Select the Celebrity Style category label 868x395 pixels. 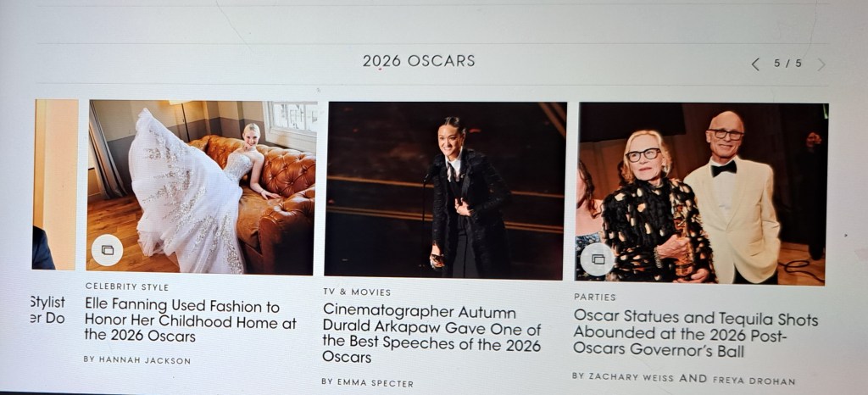[x=127, y=287]
